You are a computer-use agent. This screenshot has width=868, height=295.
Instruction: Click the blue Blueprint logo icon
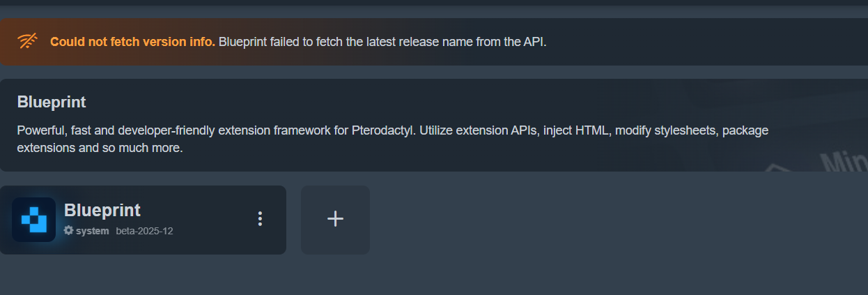pos(33,220)
